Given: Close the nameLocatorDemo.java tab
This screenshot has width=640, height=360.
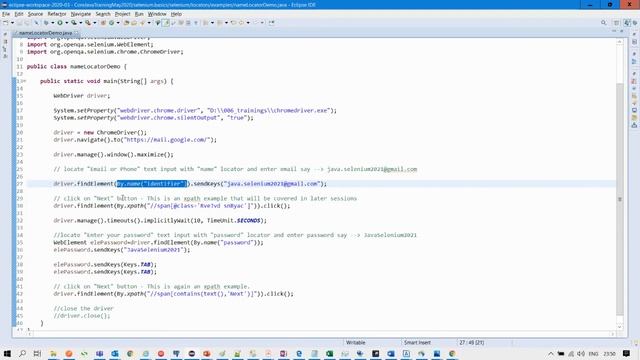Looking at the screenshot, I should pyautogui.click(x=77, y=33).
